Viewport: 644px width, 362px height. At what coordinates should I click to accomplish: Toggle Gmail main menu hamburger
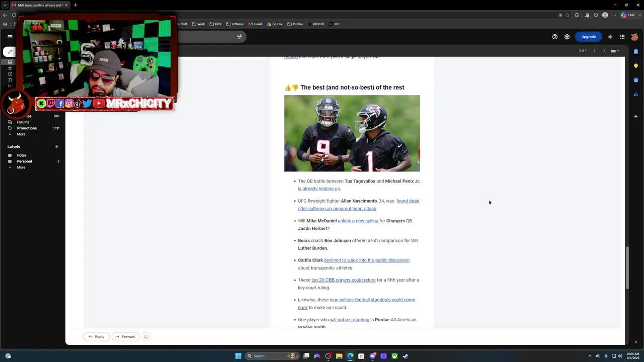coord(10,37)
